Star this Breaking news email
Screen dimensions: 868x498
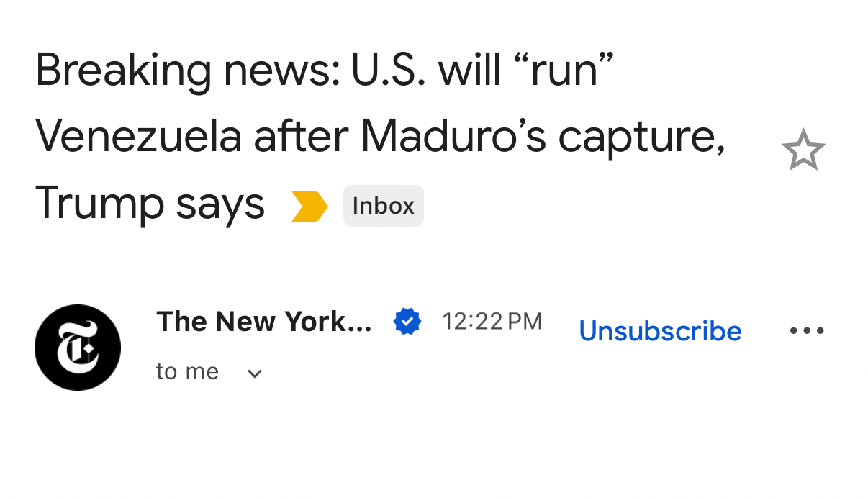pos(803,150)
